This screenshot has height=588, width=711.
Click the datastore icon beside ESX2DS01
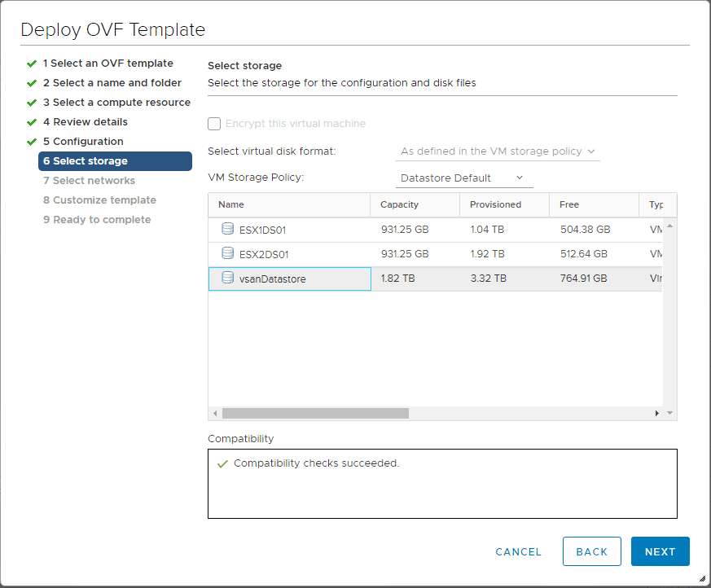click(226, 254)
